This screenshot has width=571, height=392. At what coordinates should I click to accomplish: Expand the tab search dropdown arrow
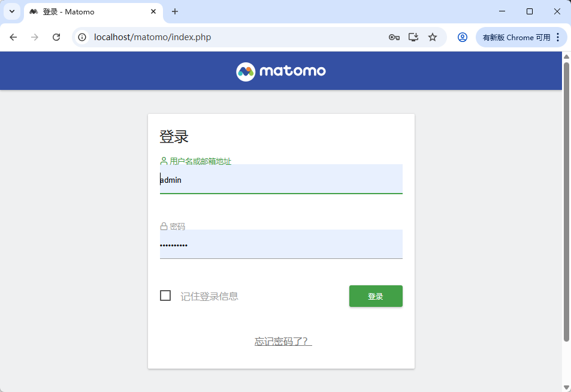coord(11,11)
